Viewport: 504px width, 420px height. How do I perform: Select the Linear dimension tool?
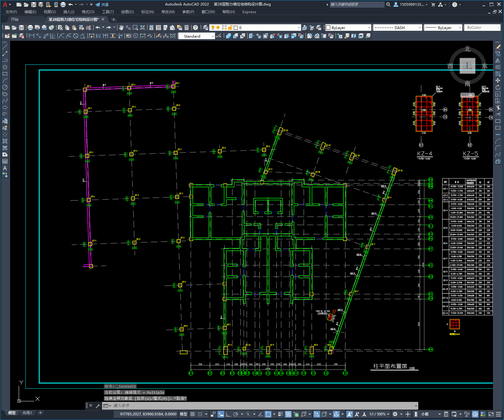(32, 36)
